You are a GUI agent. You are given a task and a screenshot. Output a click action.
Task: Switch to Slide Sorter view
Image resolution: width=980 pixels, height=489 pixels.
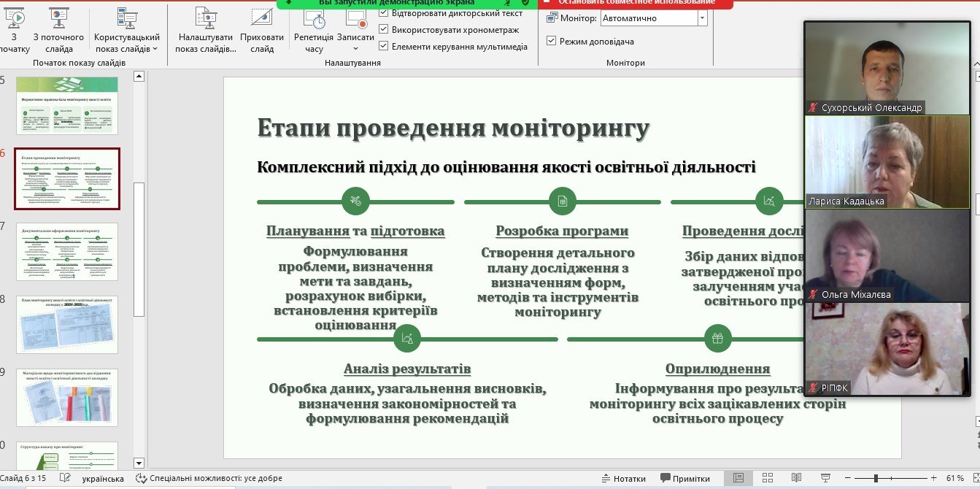pos(766,478)
